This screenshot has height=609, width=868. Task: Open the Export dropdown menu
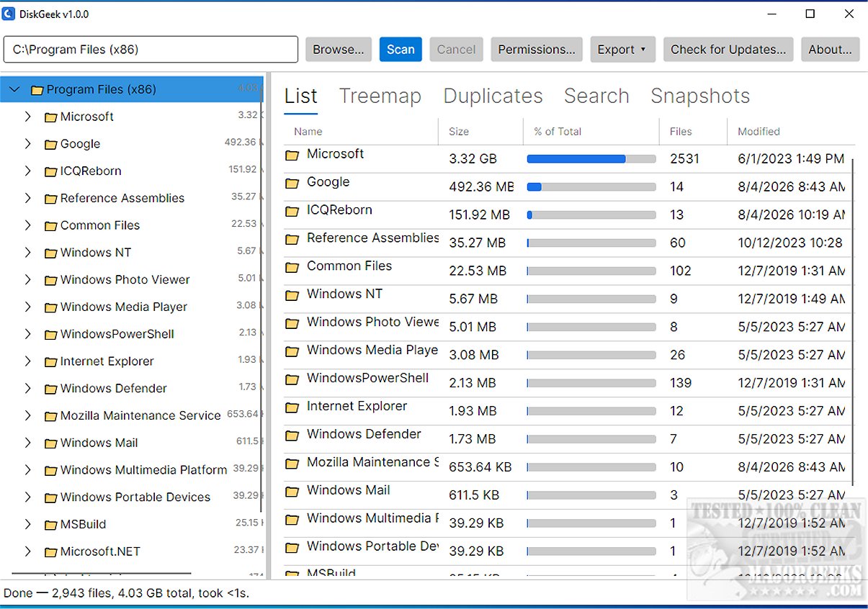coord(622,50)
